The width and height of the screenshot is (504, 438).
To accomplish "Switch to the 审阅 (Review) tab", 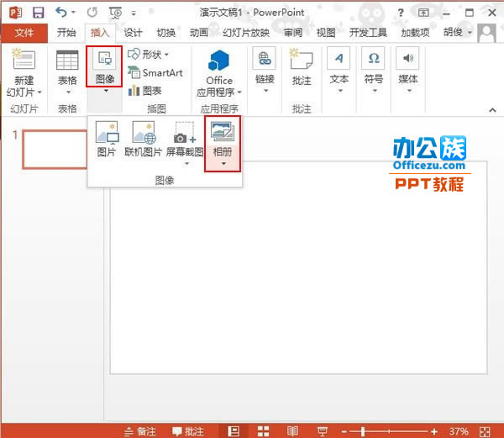I will tap(293, 33).
